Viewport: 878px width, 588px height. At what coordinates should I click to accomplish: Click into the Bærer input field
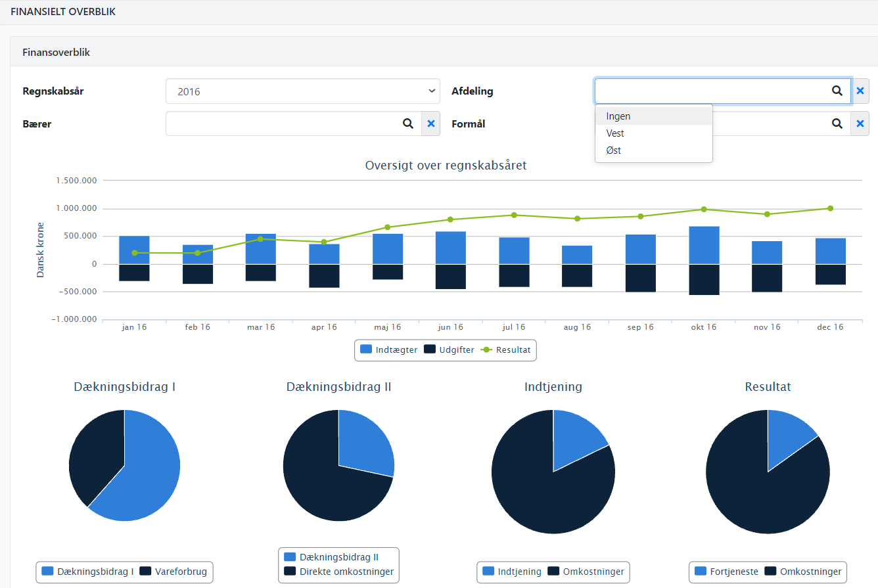tap(283, 124)
